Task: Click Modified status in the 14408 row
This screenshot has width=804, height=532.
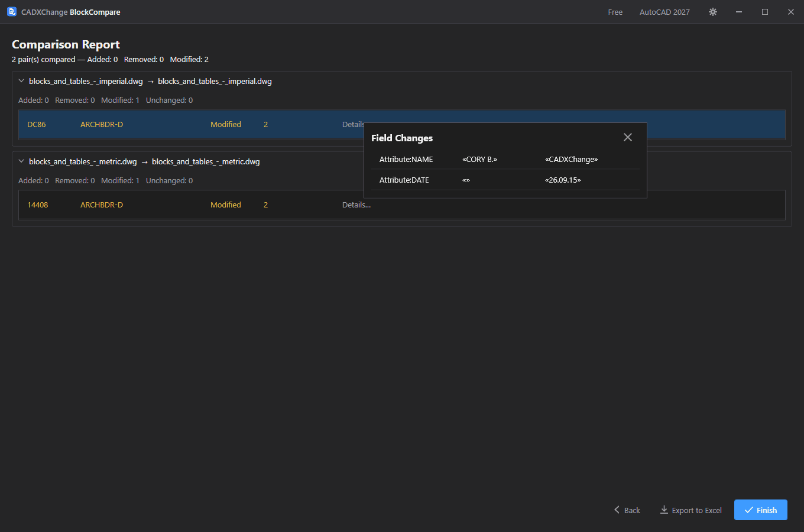Action: pos(226,205)
